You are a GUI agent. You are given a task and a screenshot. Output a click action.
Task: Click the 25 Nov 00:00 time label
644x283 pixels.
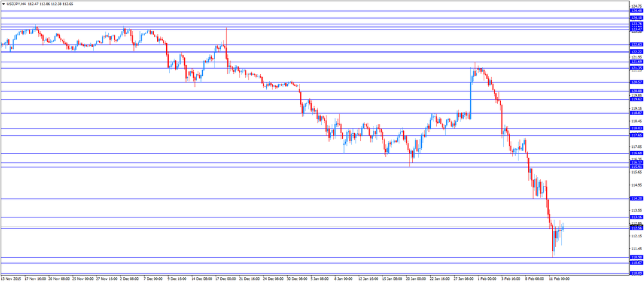tap(82, 279)
